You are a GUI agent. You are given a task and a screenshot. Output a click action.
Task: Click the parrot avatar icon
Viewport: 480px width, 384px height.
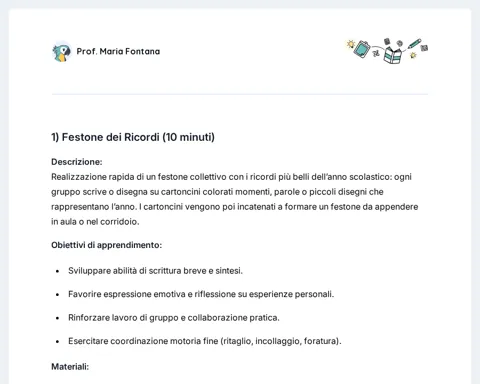pyautogui.click(x=62, y=52)
